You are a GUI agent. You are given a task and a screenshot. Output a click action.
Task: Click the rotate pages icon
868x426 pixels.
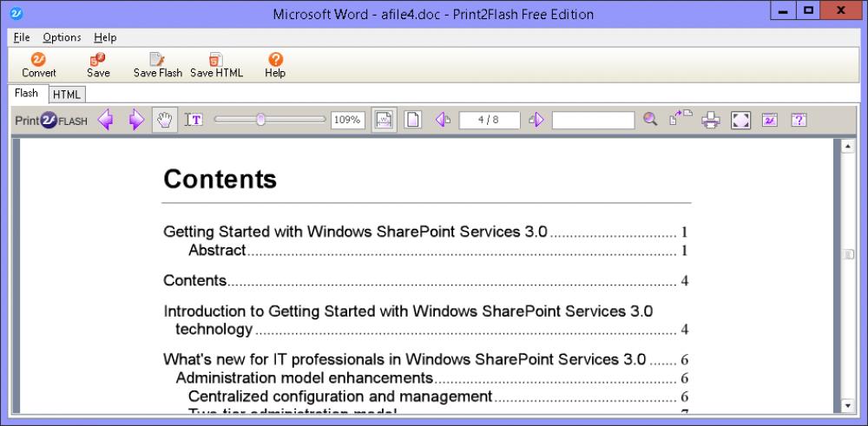coord(681,118)
